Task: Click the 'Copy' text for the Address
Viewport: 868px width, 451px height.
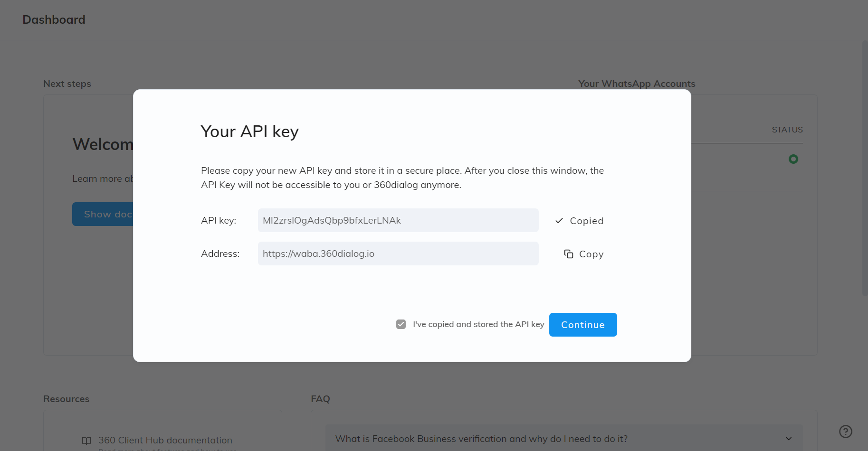Action: point(591,254)
